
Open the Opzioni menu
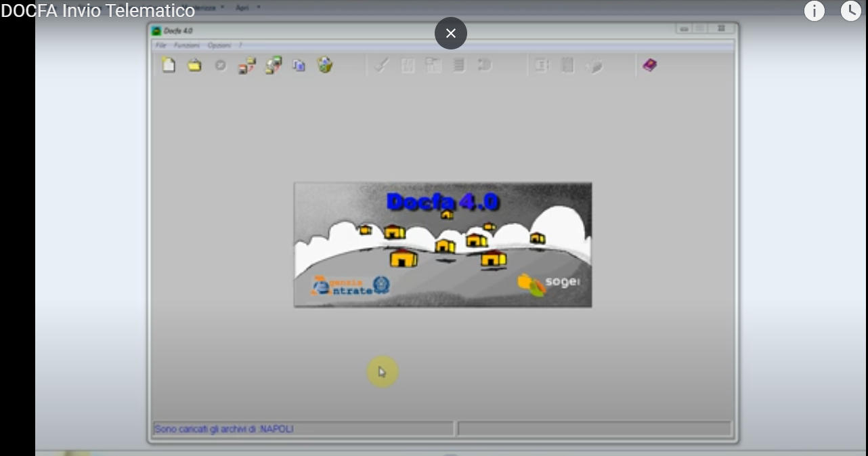click(x=219, y=45)
